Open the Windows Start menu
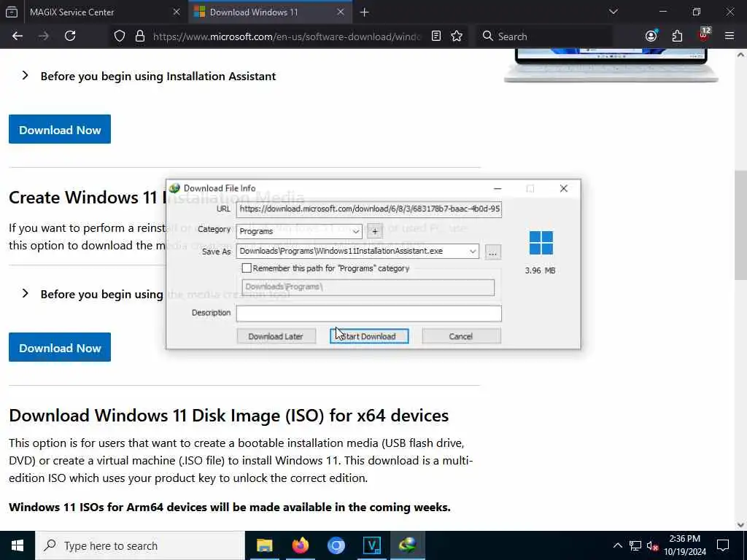 tap(18, 545)
